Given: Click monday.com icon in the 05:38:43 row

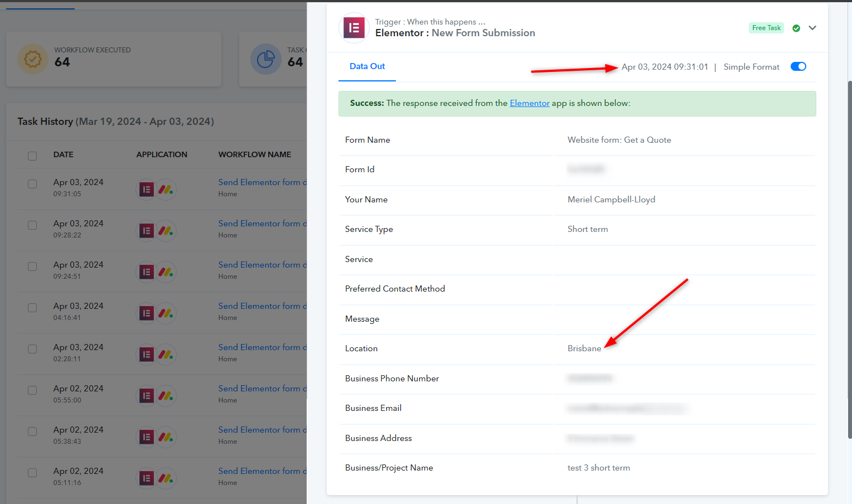Looking at the screenshot, I should point(166,437).
